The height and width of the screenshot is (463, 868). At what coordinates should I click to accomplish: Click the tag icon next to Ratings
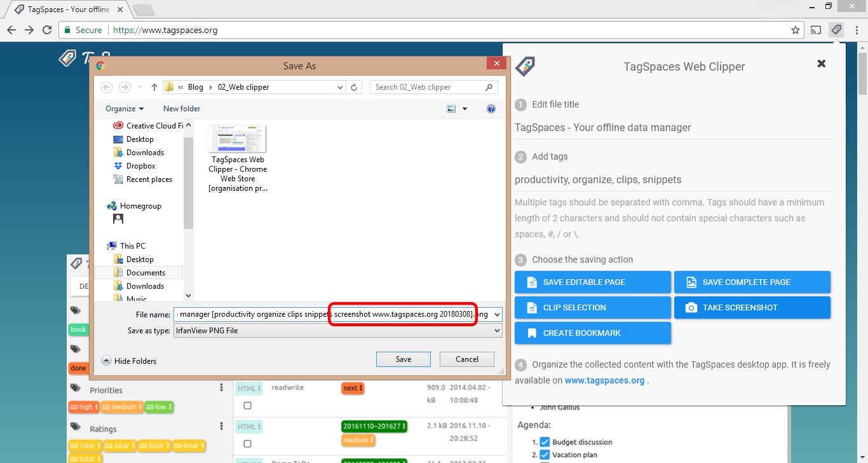point(77,428)
